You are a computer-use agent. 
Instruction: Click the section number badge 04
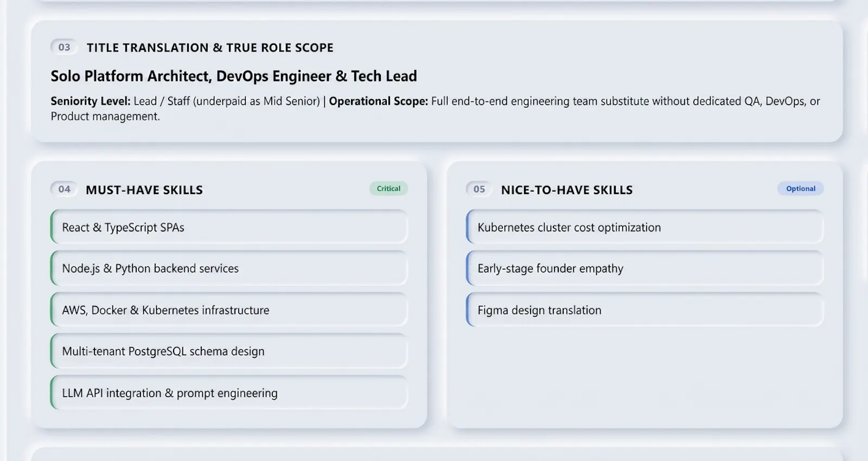[64, 189]
